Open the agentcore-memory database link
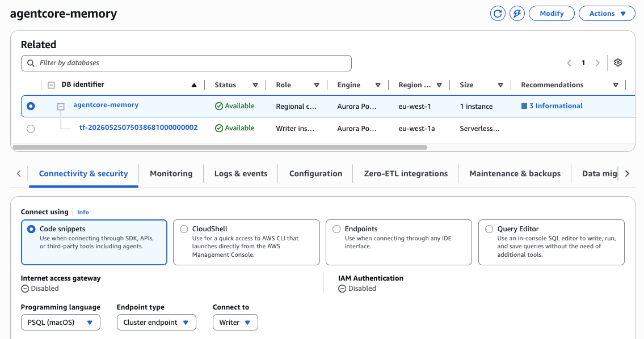644x339 pixels. 106,105
